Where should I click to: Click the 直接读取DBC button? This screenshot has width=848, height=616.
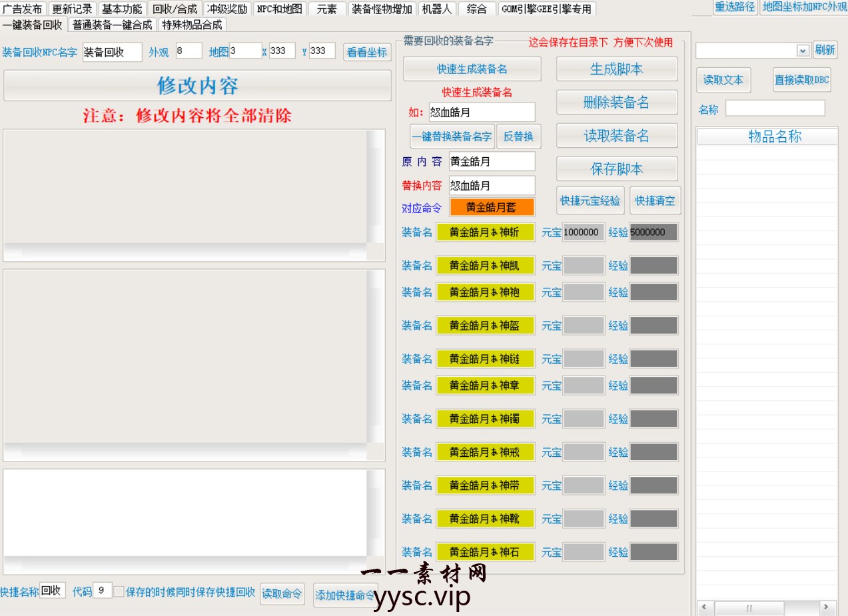[802, 80]
